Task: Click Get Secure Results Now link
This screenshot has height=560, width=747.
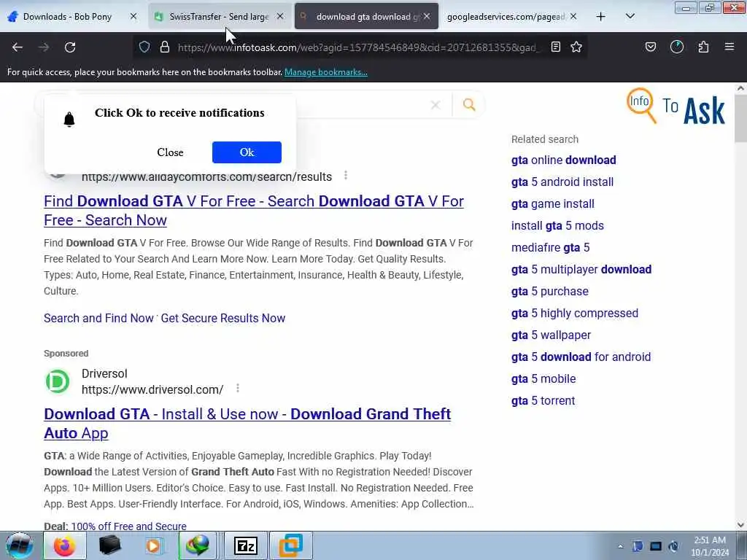Action: click(223, 318)
